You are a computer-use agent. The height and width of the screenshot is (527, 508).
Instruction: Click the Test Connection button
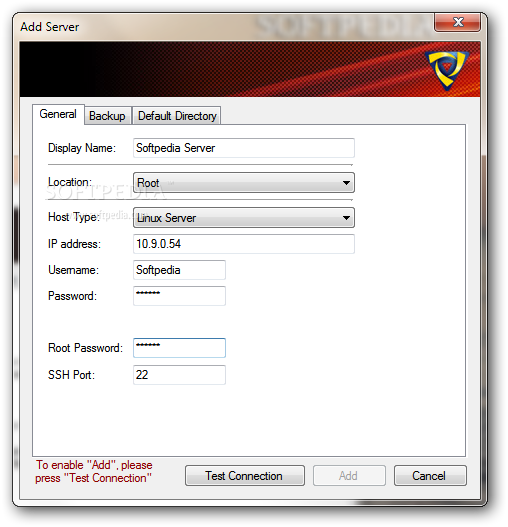(x=245, y=476)
